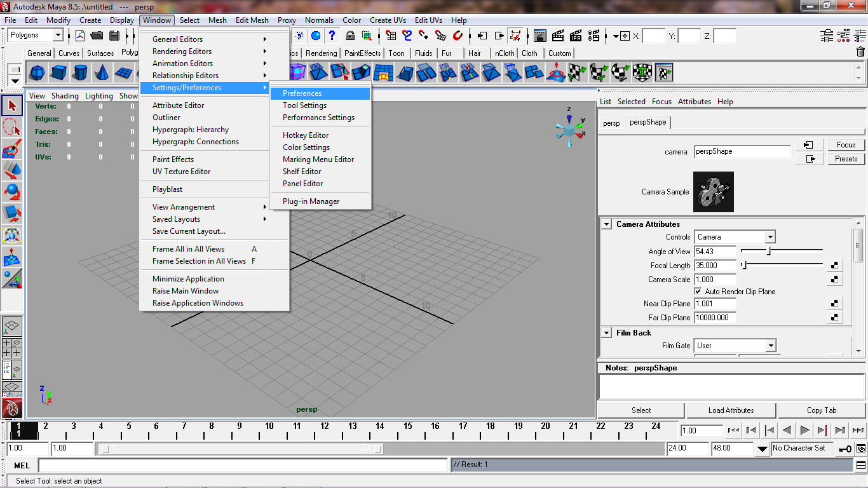868x488 pixels.
Task: Open Render Settings icon
Action: click(x=593, y=36)
